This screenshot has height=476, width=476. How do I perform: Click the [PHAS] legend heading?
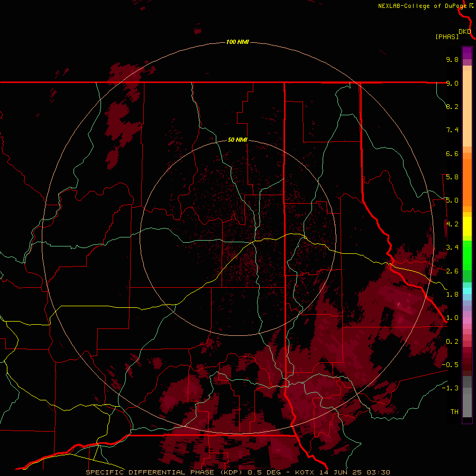tap(447, 36)
